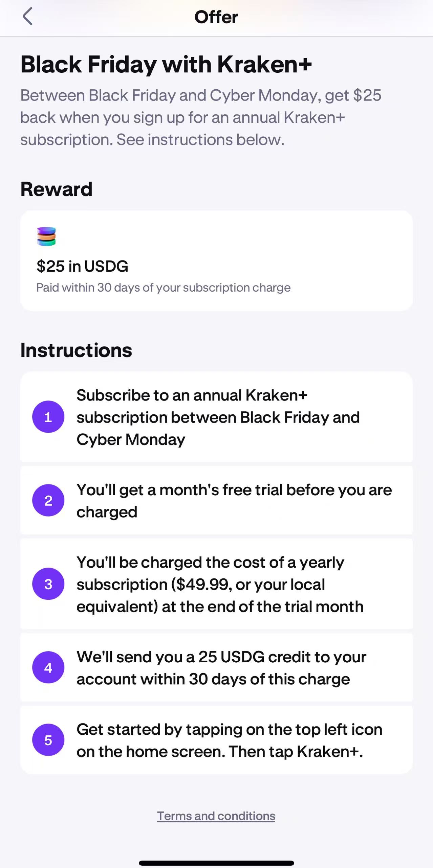Image resolution: width=433 pixels, height=868 pixels.
Task: Select the 25 USDG credit instruction text
Action: pyautogui.click(x=221, y=668)
